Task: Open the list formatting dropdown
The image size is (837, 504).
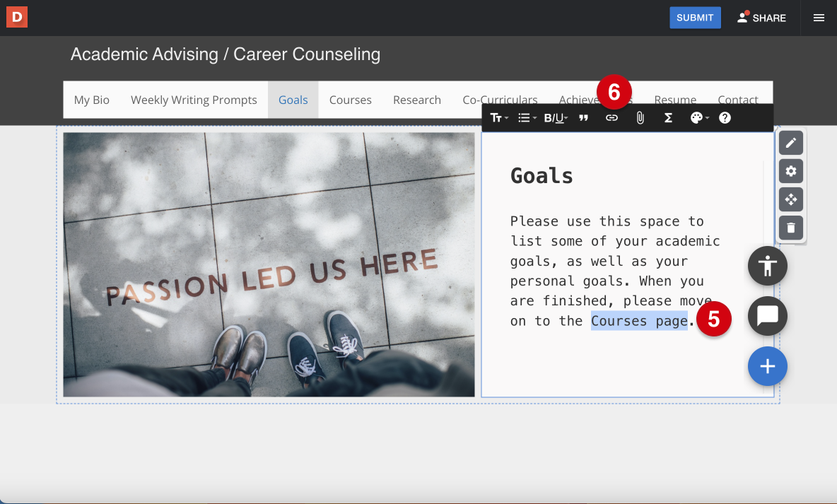Action: click(x=527, y=118)
